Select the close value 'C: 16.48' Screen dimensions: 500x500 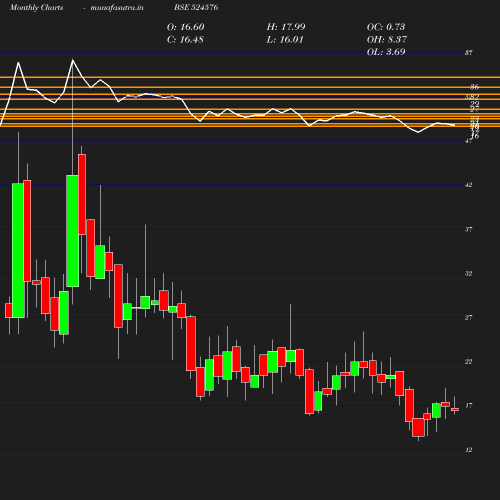click(x=185, y=40)
